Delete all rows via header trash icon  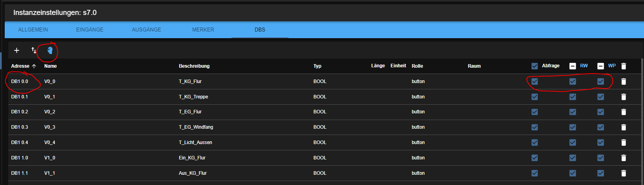[624, 66]
